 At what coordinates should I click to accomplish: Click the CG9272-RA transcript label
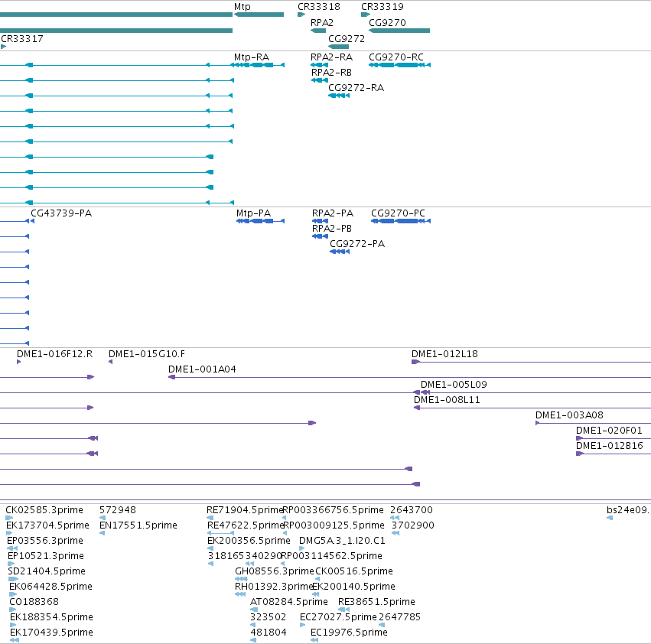coord(356,88)
